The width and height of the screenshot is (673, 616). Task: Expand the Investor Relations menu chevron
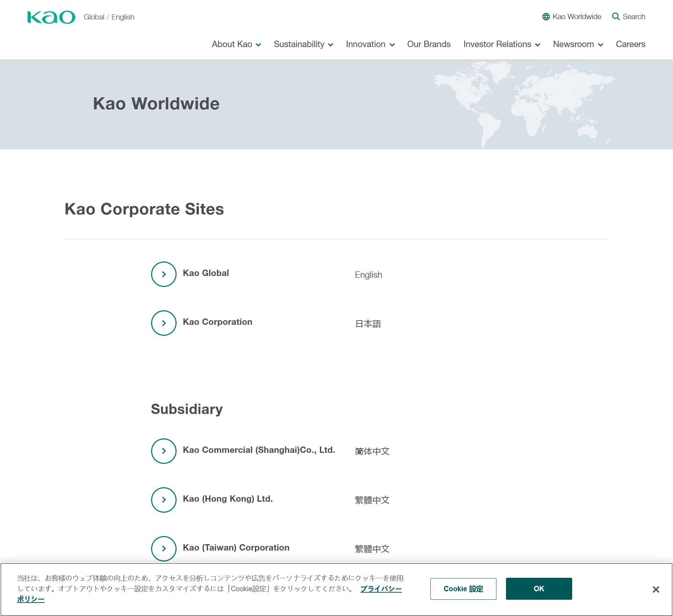(537, 45)
